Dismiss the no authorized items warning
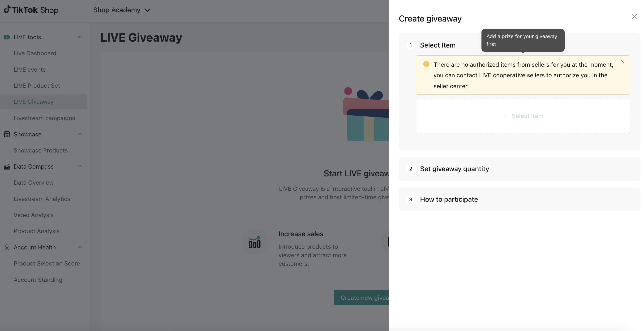 pos(622,61)
